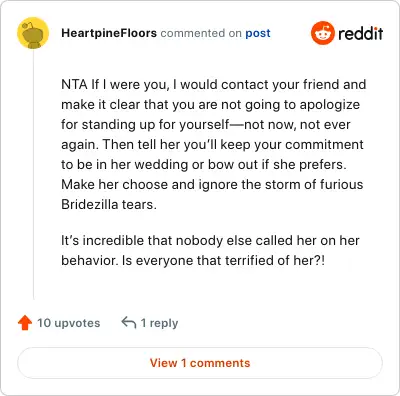Click the line starting "make it clear that"
Image resolution: width=400 pixels, height=396 pixels.
coord(211,105)
